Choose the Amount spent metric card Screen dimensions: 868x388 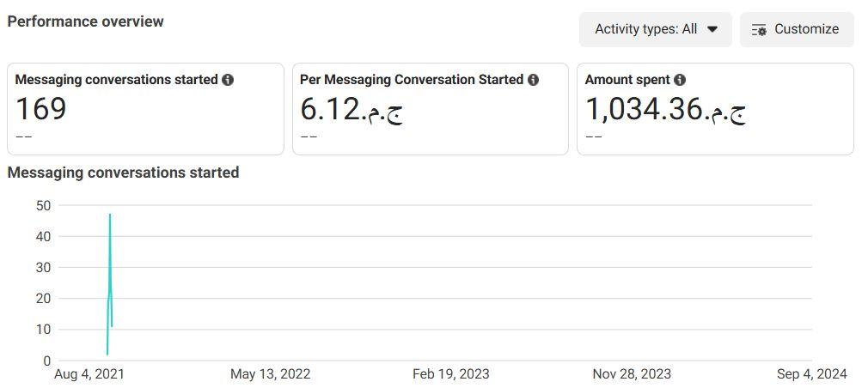point(715,109)
